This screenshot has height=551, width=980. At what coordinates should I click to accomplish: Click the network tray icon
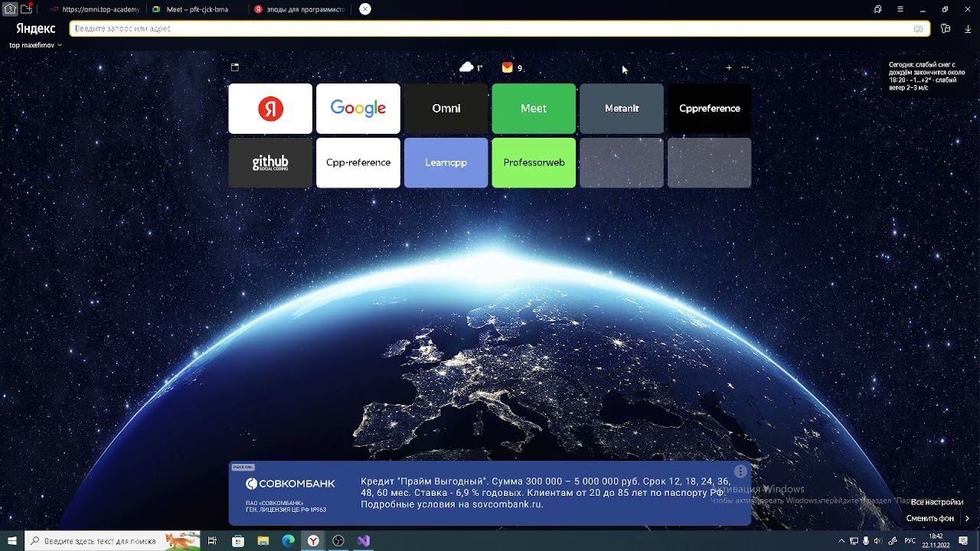click(854, 541)
